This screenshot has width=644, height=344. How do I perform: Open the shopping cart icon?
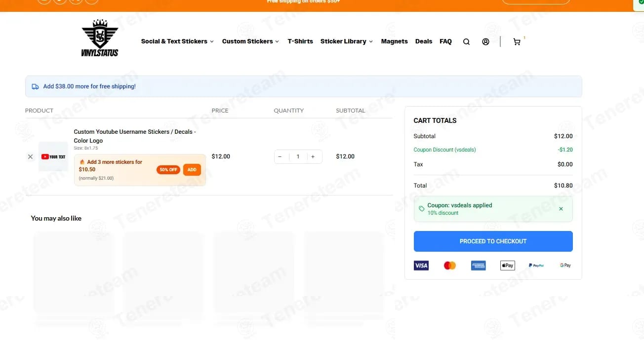(x=517, y=42)
